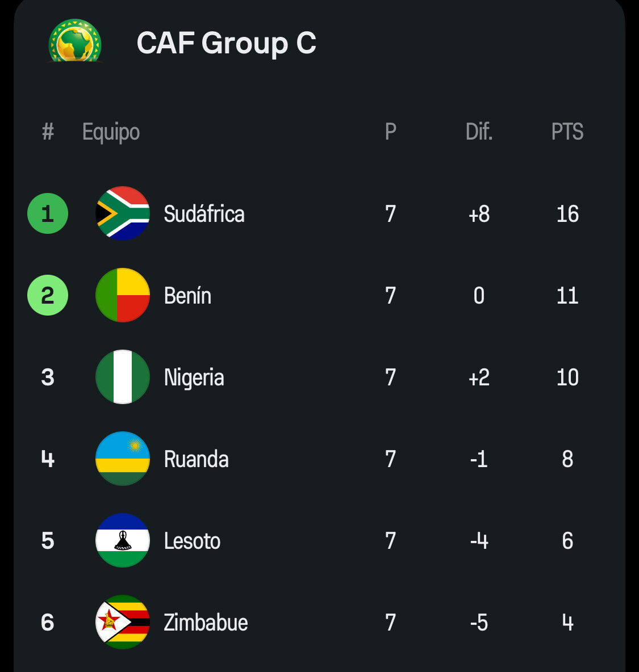639x672 pixels.
Task: Click the Lesotho flag icon
Action: click(123, 540)
